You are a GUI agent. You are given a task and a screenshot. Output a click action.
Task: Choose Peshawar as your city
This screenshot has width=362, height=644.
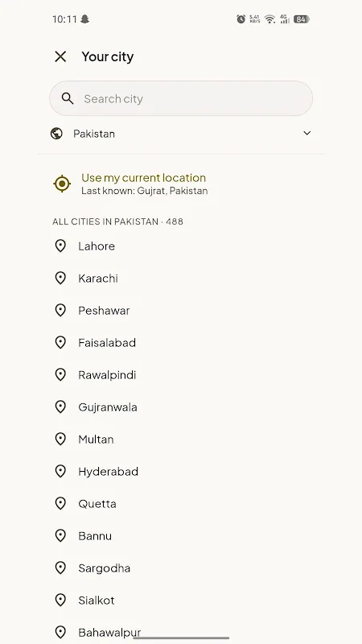click(x=181, y=311)
